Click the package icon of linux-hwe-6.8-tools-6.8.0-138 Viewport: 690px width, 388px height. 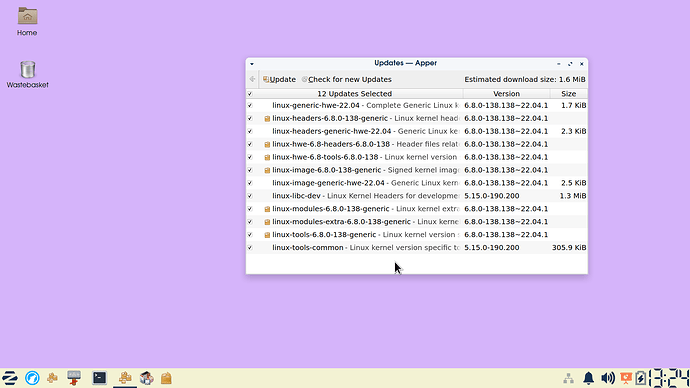pyautogui.click(x=267, y=157)
